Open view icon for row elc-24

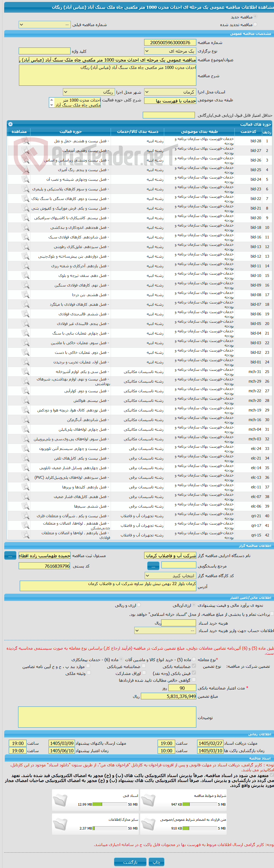coord(25,448)
